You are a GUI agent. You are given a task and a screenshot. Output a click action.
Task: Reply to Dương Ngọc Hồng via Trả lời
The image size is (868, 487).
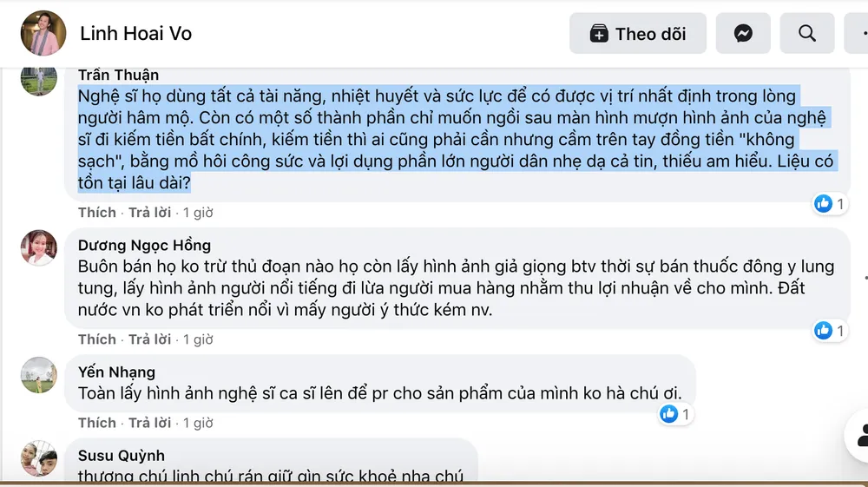tap(150, 339)
